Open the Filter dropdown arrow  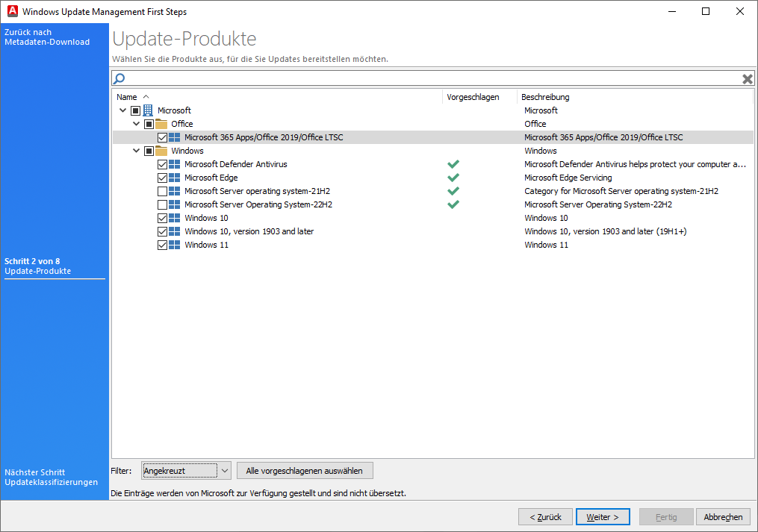click(x=225, y=471)
